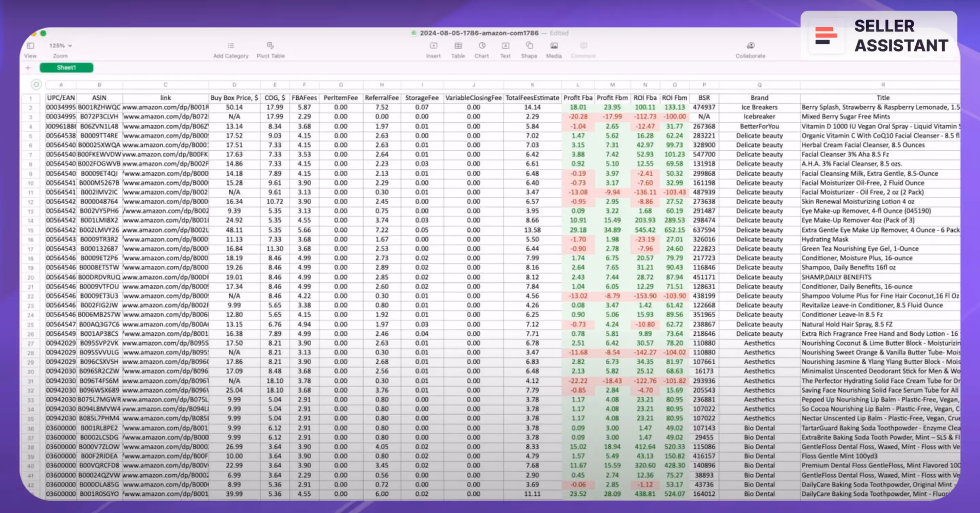Select row number 15 header
980x513 pixels.
pyautogui.click(x=30, y=230)
